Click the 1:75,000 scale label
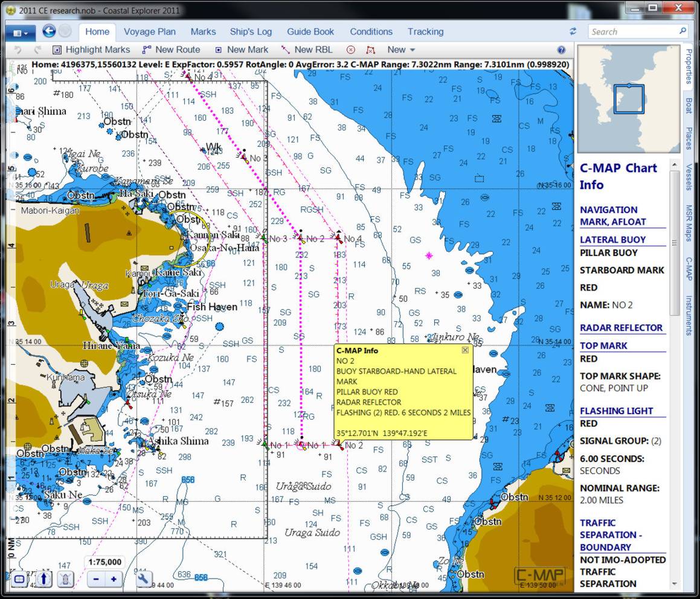This screenshot has height=599, width=700. point(105,562)
